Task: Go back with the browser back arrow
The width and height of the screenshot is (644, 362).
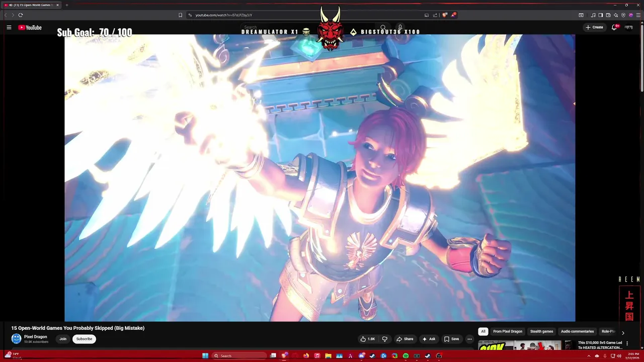Action: [x=6, y=15]
